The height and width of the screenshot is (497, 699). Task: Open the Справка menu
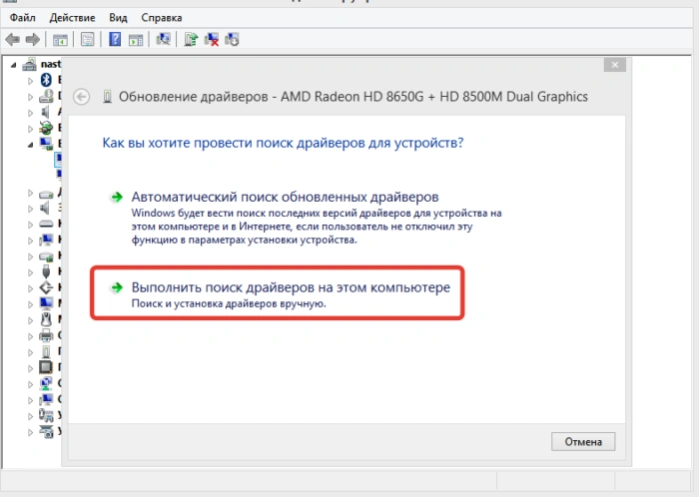(x=161, y=18)
